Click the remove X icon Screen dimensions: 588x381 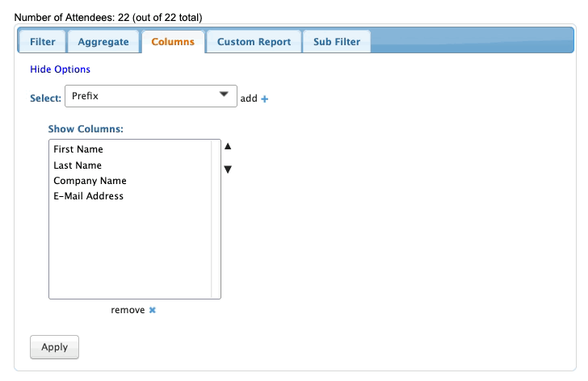pyautogui.click(x=153, y=310)
